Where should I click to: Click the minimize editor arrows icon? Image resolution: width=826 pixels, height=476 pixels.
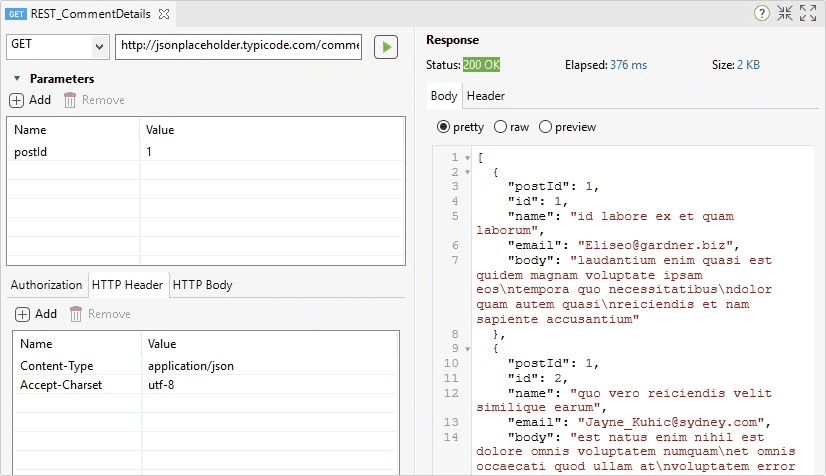point(785,13)
